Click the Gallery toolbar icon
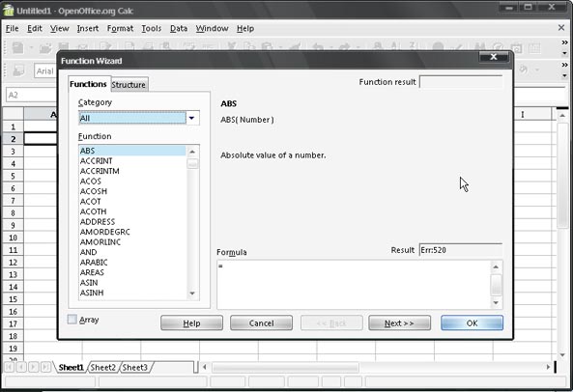Image resolution: width=573 pixels, height=392 pixels. click(516, 47)
